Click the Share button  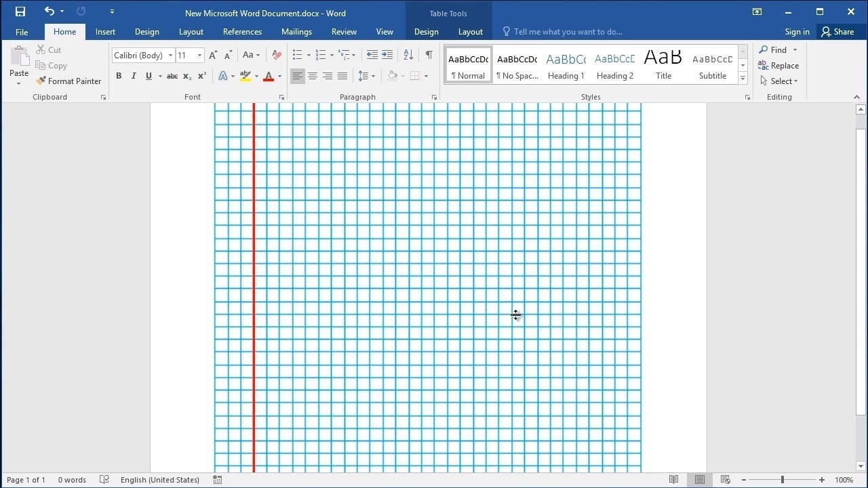pos(837,32)
